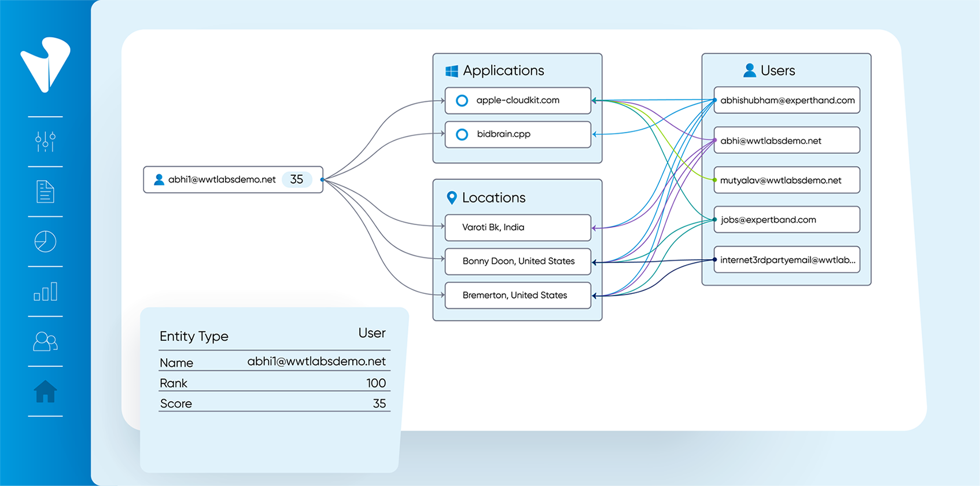This screenshot has width=980, height=486.
Task: Open the document report icon
Action: coord(45,192)
